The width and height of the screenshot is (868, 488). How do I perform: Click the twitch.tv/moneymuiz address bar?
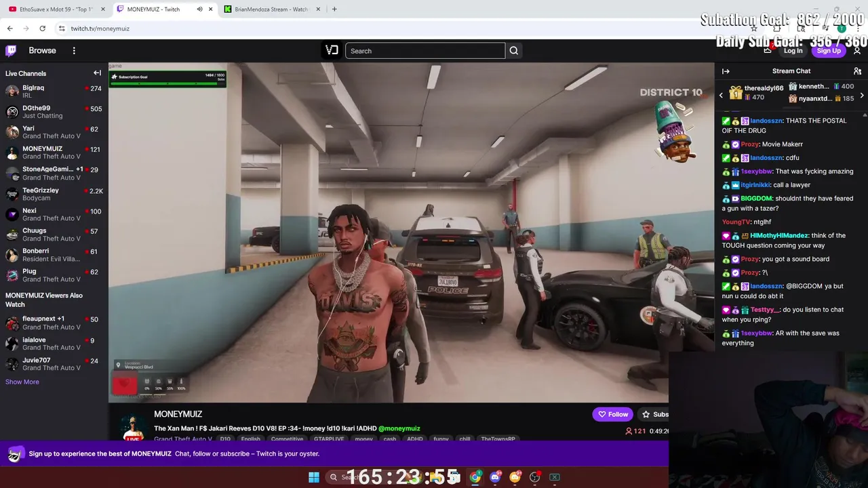click(x=100, y=28)
